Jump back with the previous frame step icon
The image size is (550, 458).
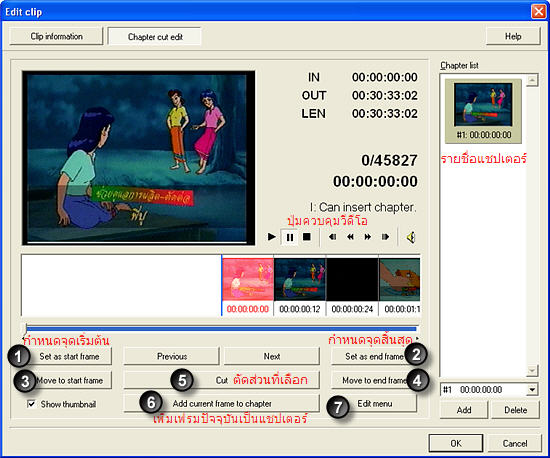pyautogui.click(x=332, y=237)
